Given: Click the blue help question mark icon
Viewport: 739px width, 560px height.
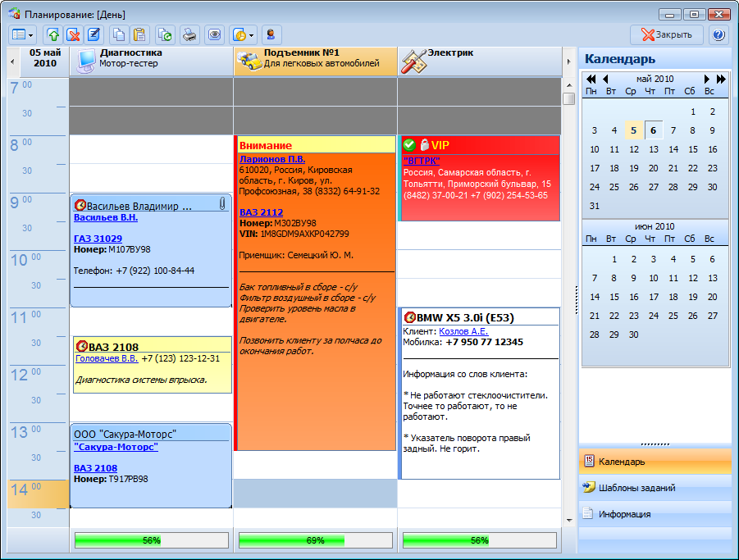Looking at the screenshot, I should coord(718,35).
